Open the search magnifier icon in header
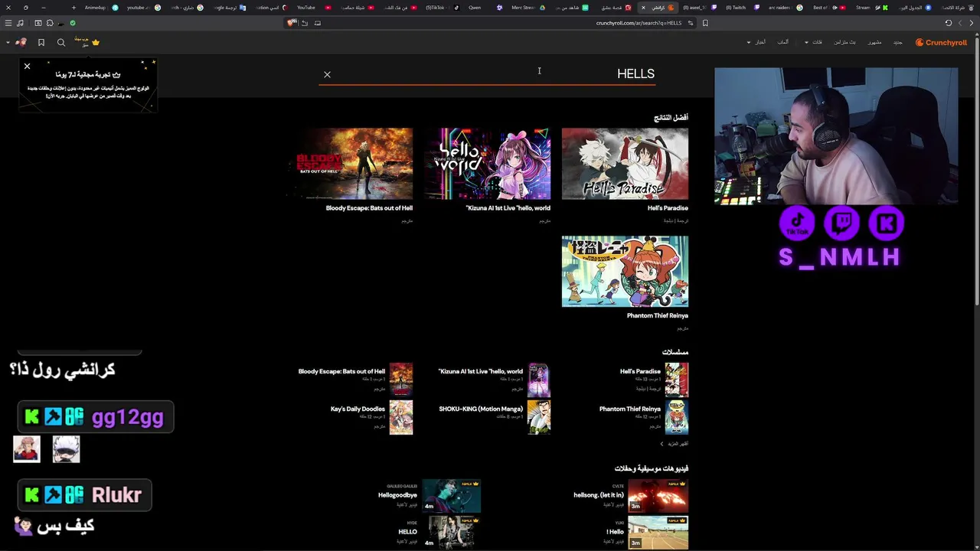Viewport: 980px width, 551px height. pyautogui.click(x=61, y=43)
